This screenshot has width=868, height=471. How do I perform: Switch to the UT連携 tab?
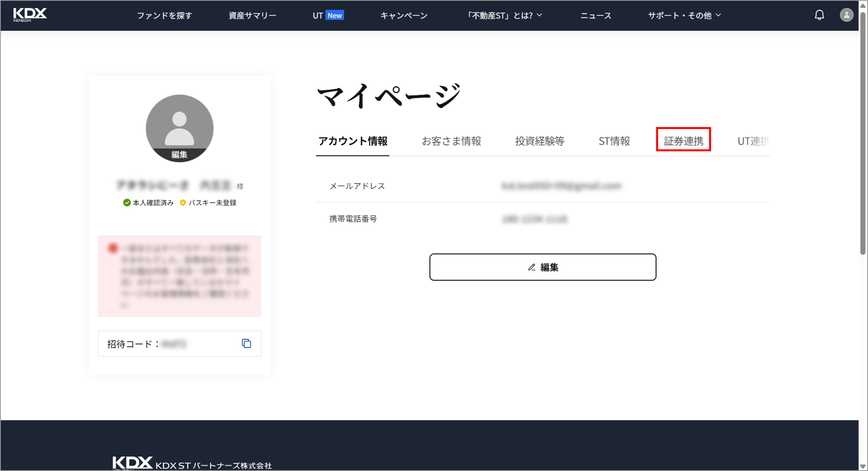coord(753,141)
